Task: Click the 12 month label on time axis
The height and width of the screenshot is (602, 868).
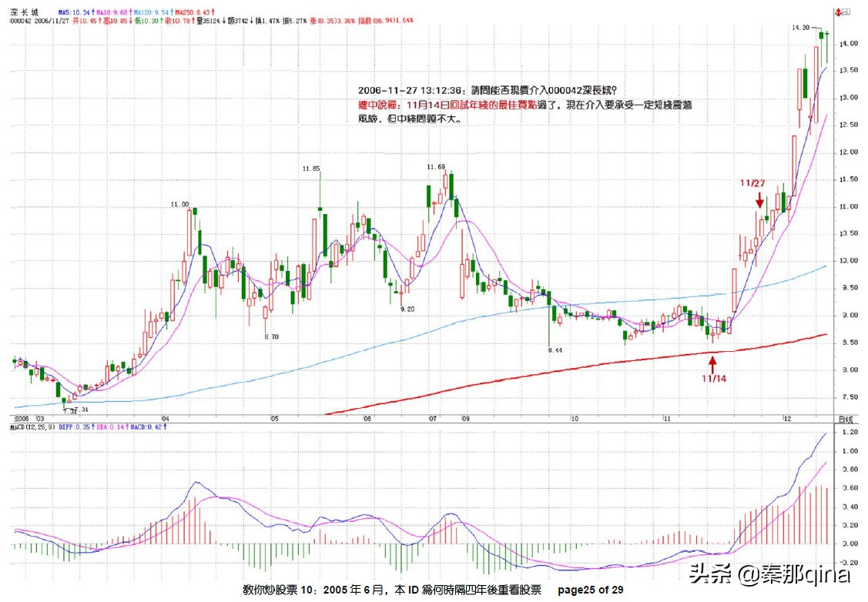Action: tap(787, 419)
